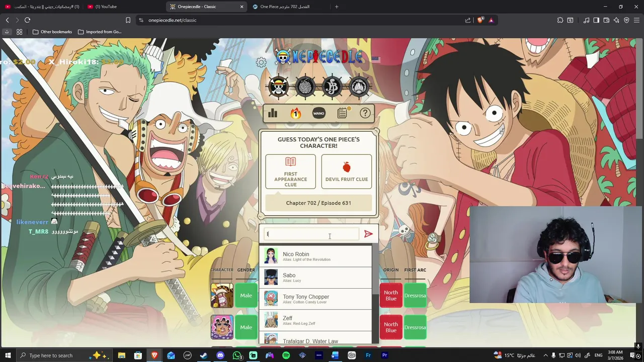Open the patch notes list icon

point(342,113)
